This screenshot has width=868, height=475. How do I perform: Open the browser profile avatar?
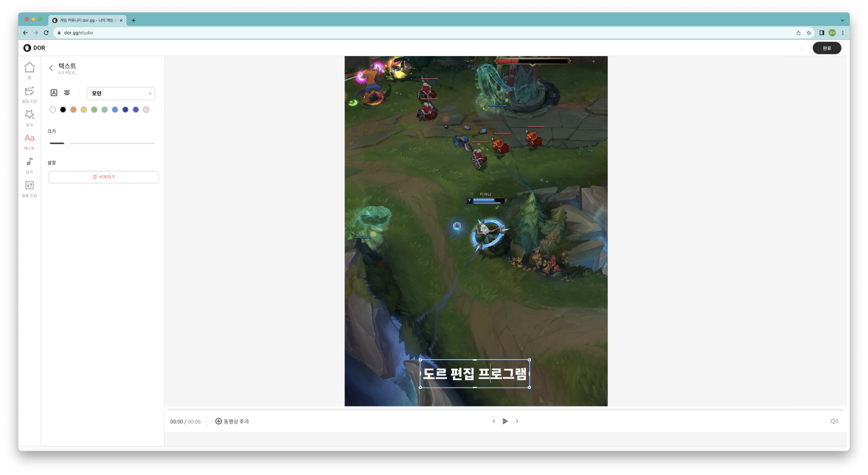pos(833,33)
